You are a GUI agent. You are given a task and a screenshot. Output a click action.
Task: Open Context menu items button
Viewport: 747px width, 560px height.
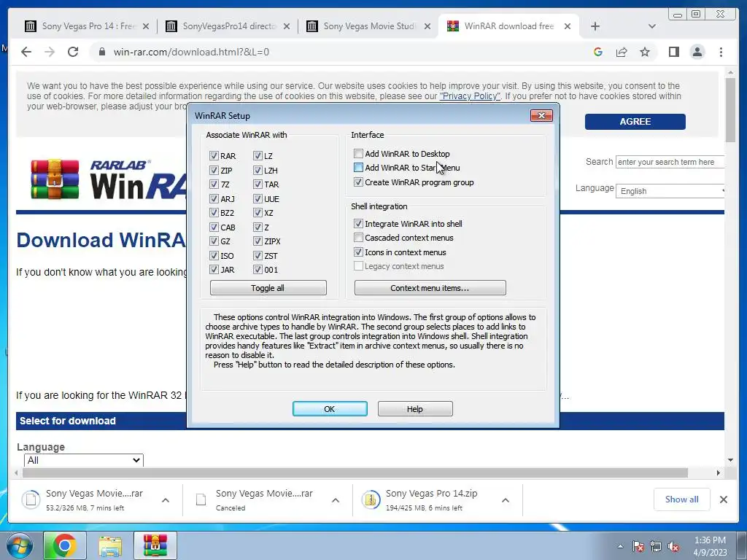pos(430,287)
